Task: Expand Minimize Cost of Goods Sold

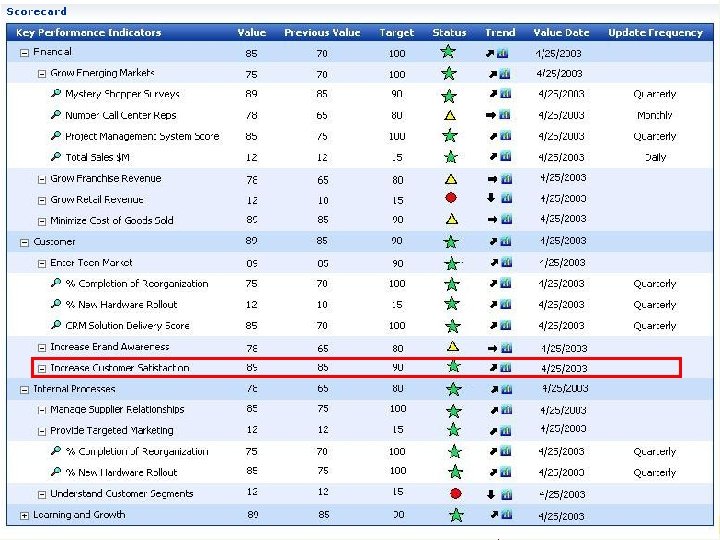Action: (42, 222)
